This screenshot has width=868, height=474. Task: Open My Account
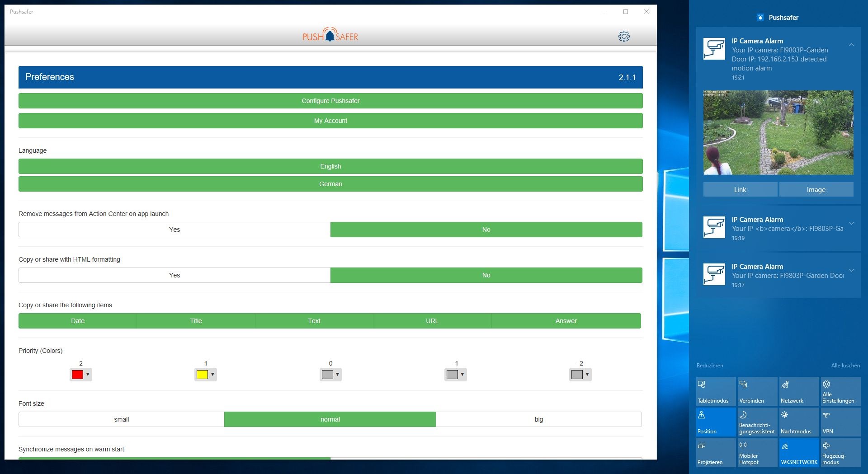[x=330, y=121]
